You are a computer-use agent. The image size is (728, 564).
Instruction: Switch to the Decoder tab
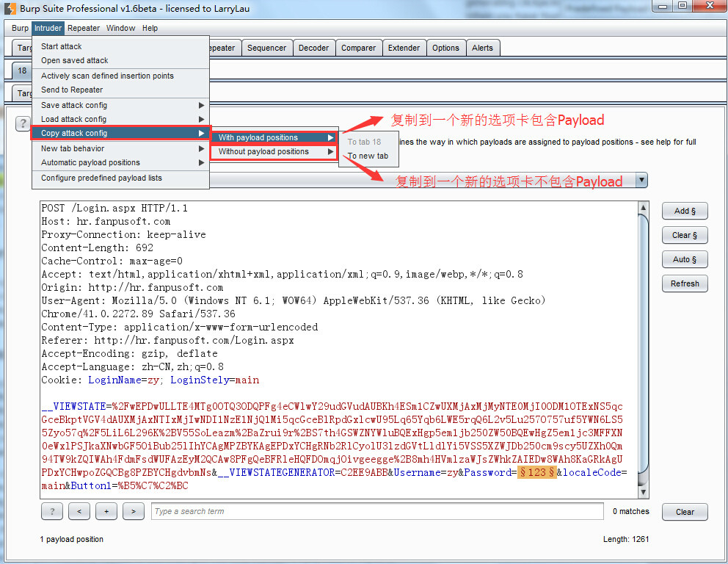[x=314, y=48]
